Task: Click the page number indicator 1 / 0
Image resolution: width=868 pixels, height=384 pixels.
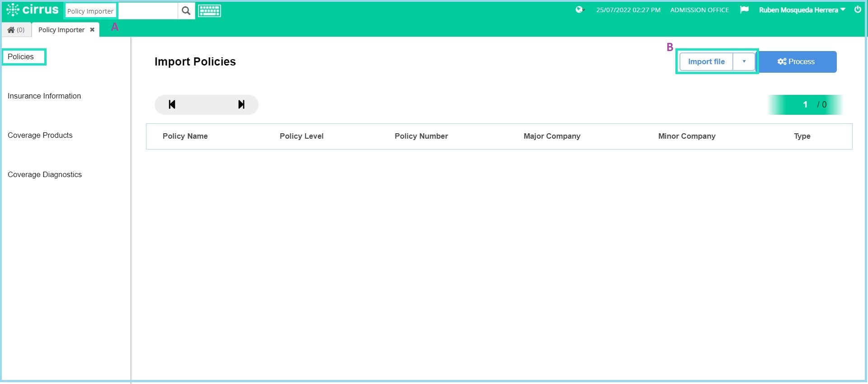Action: (806, 104)
